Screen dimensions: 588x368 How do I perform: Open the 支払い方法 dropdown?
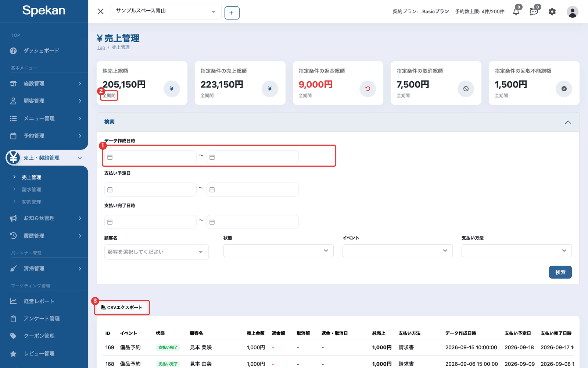[x=516, y=251]
